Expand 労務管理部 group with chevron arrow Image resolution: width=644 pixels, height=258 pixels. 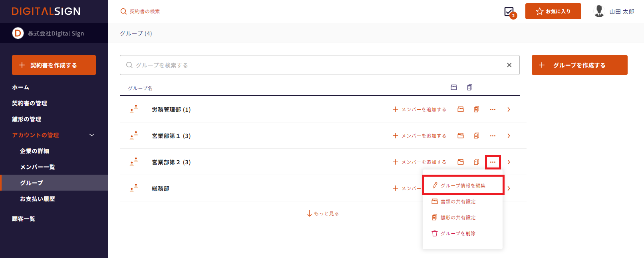[509, 109]
